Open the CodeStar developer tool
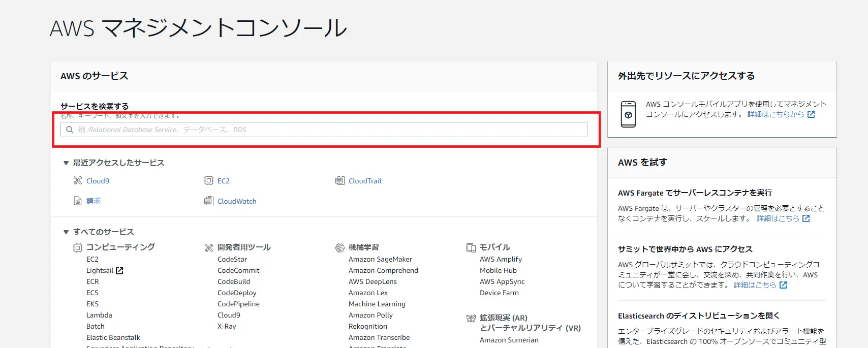 [232, 259]
